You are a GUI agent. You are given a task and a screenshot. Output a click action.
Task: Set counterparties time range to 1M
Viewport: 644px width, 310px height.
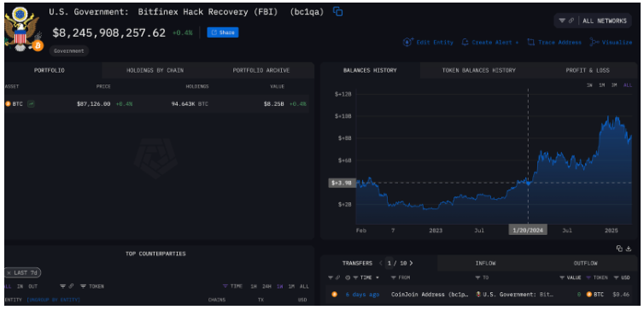[291, 286]
